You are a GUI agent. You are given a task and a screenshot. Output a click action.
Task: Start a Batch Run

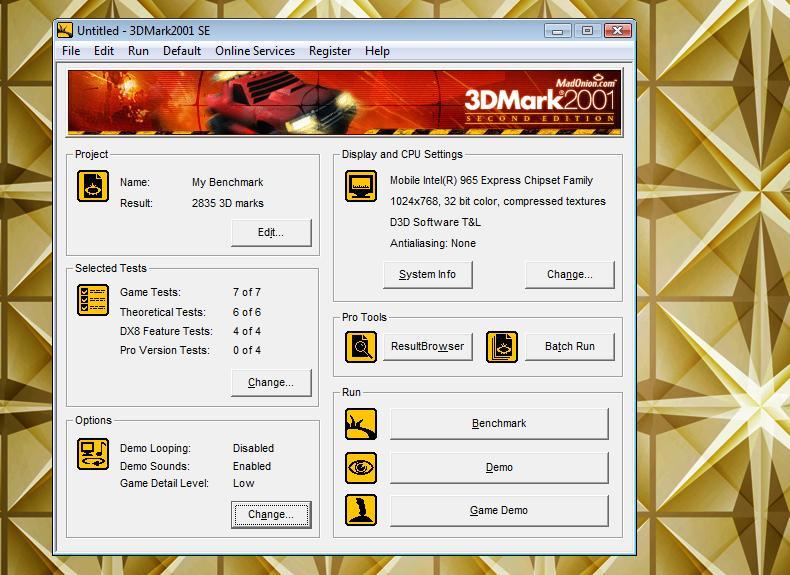569,346
